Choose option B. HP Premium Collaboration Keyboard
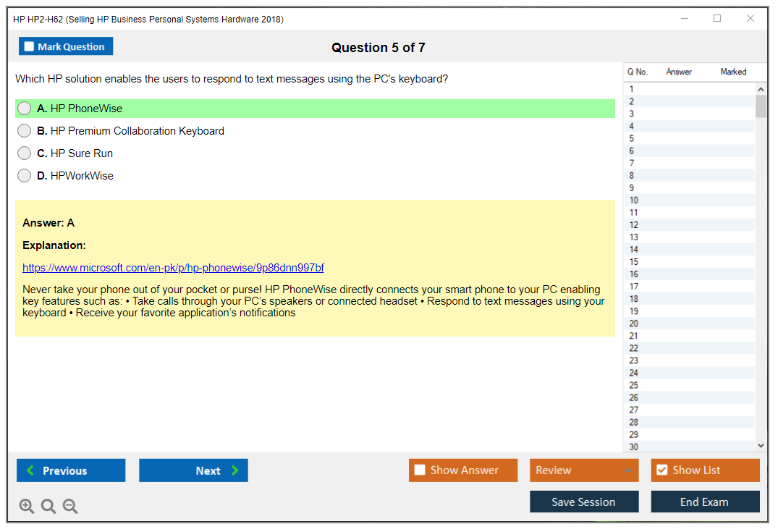 click(25, 131)
